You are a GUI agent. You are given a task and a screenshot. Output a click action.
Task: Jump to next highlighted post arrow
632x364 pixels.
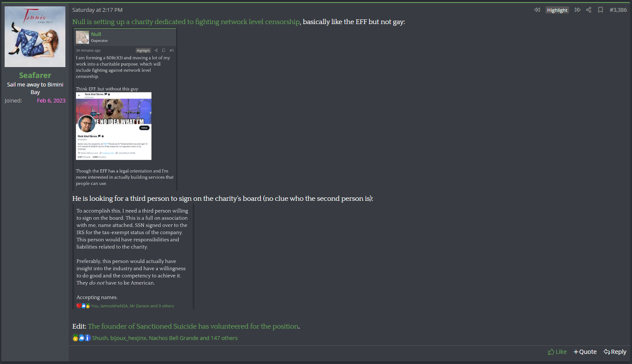click(578, 10)
